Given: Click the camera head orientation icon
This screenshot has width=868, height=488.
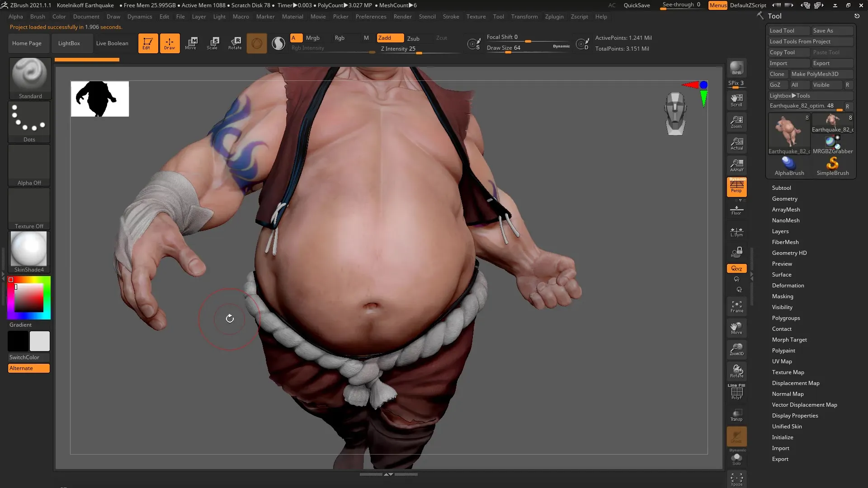Looking at the screenshot, I should tap(675, 113).
